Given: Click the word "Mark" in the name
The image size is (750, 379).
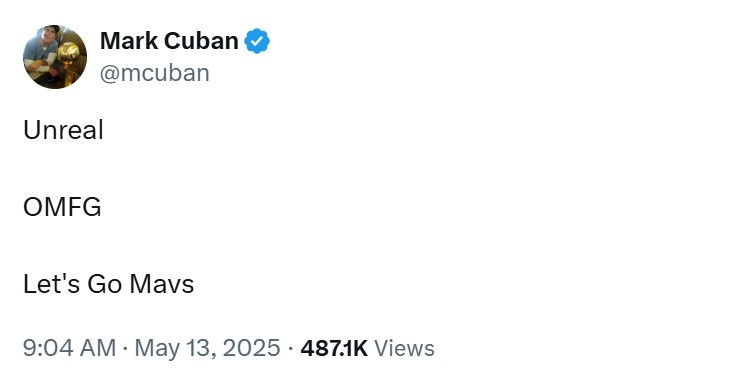Looking at the screenshot, I should coord(130,41).
